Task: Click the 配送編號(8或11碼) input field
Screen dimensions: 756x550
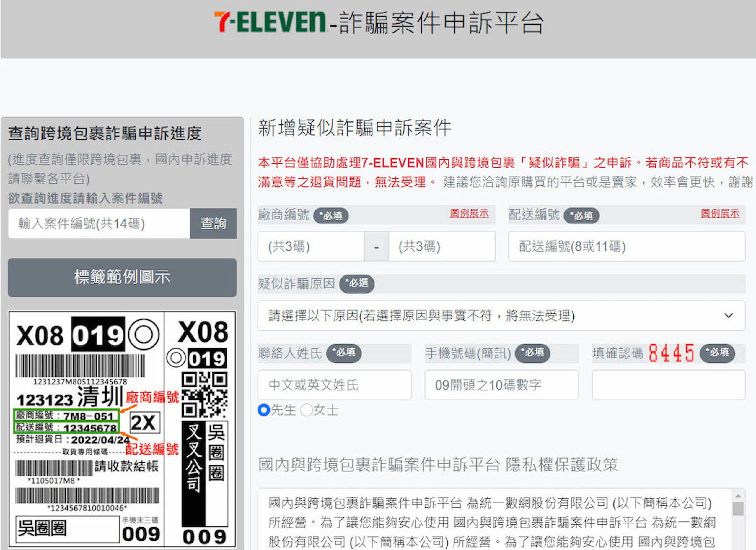Action: coord(627,246)
